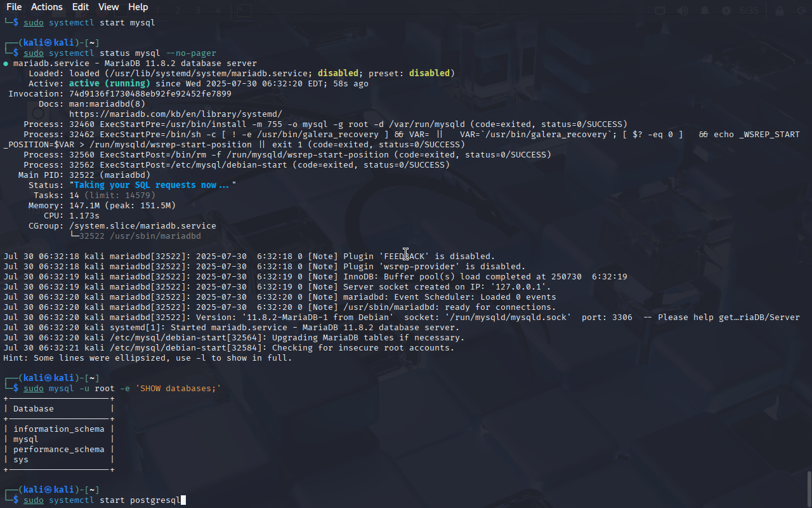Image resolution: width=812 pixels, height=508 pixels.
Task: Open the Edit menu
Action: pyautogui.click(x=81, y=7)
